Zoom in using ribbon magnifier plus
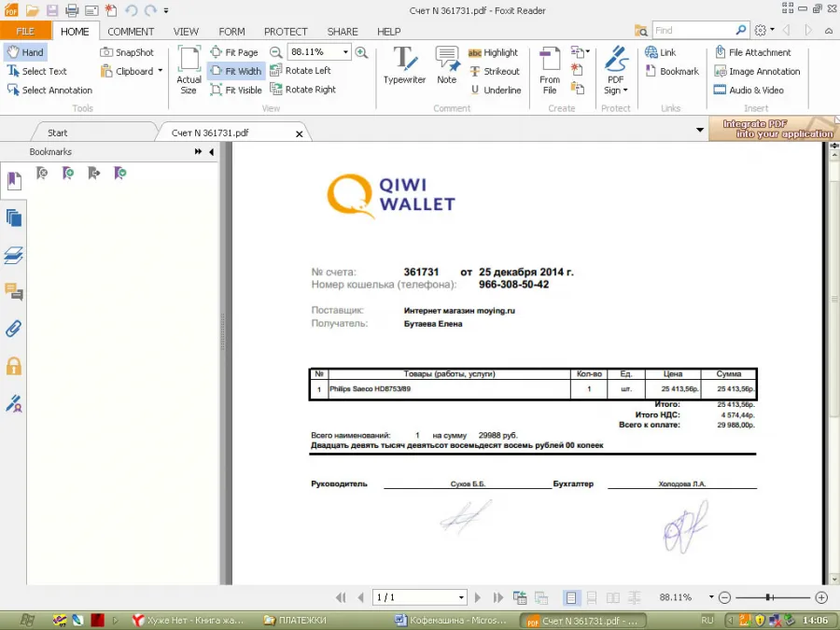The image size is (840, 630). click(361, 52)
